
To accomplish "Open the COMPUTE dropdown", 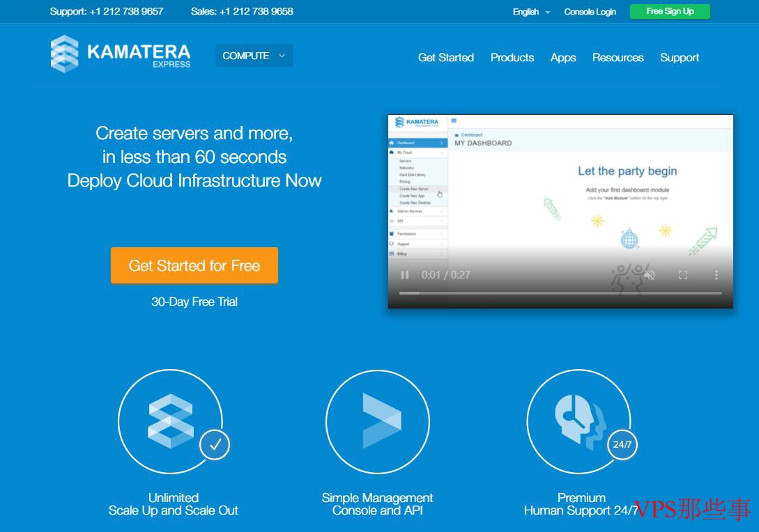I will pyautogui.click(x=254, y=56).
